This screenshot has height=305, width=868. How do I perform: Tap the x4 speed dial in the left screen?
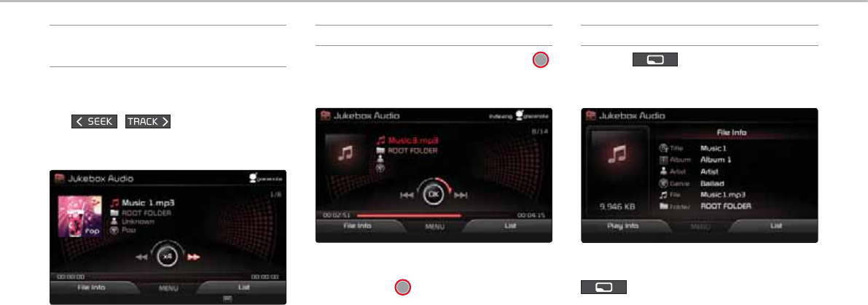(x=168, y=256)
